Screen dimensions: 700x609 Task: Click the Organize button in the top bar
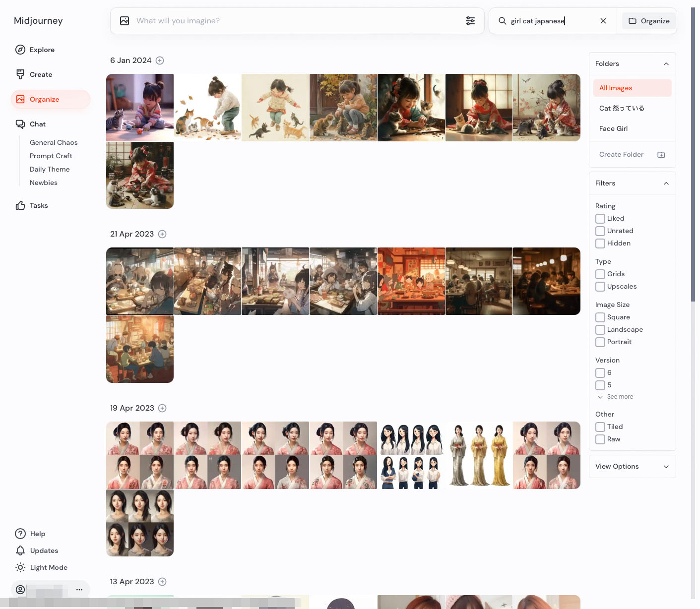pyautogui.click(x=649, y=21)
